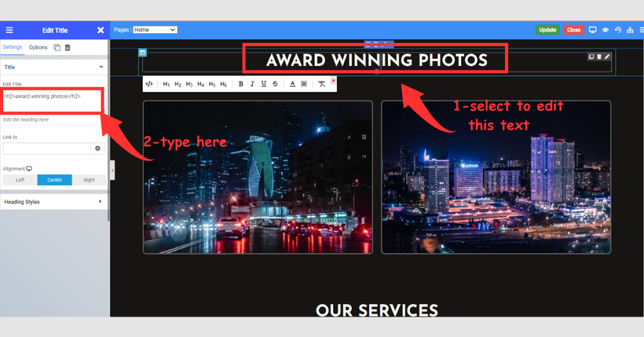The height and width of the screenshot is (337, 644).
Task: Delete the title widget on canvas
Action: (x=599, y=57)
